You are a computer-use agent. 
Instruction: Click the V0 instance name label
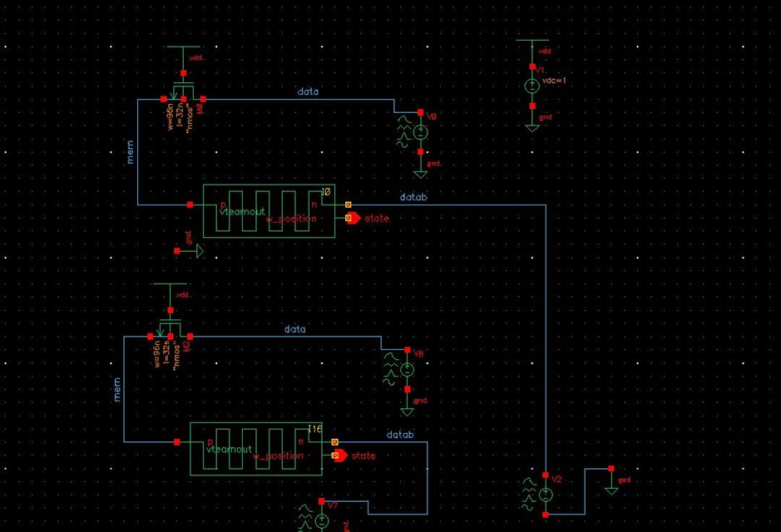pos(432,116)
